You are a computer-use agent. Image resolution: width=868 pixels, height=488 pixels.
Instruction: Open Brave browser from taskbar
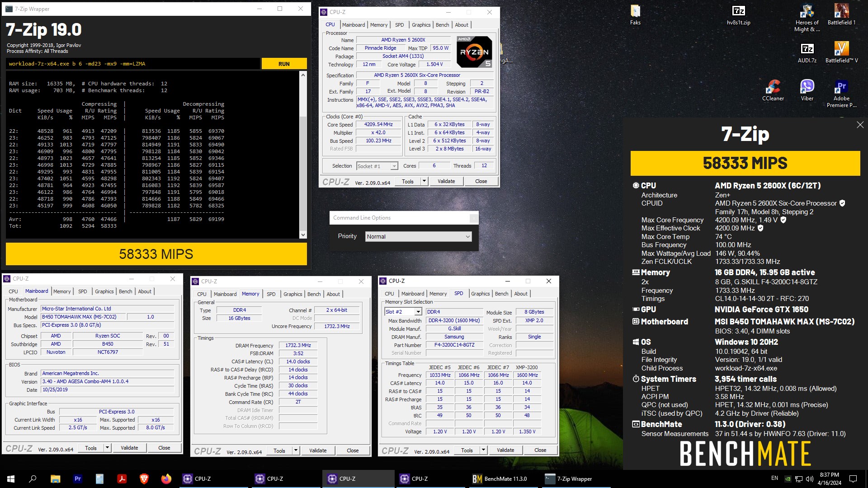[144, 479]
